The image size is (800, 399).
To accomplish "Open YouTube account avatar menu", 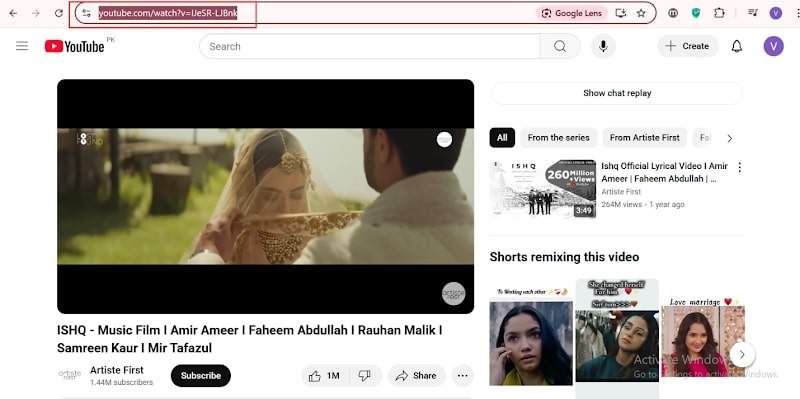I will (773, 46).
